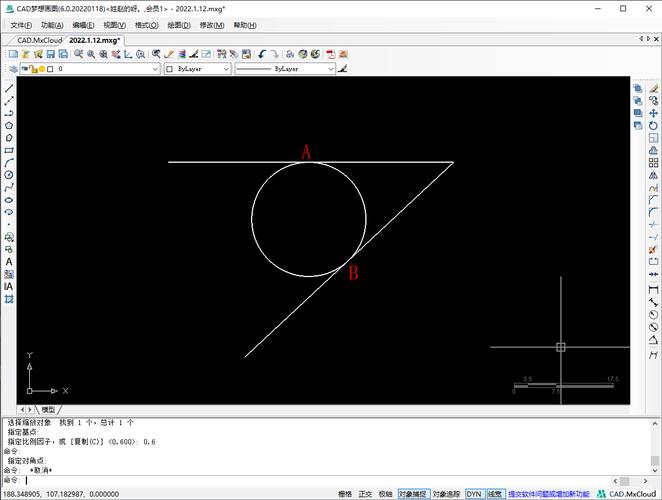Screen dimensions: 662x500
Task: Open the 编辑(E) menu
Action: click(83, 25)
